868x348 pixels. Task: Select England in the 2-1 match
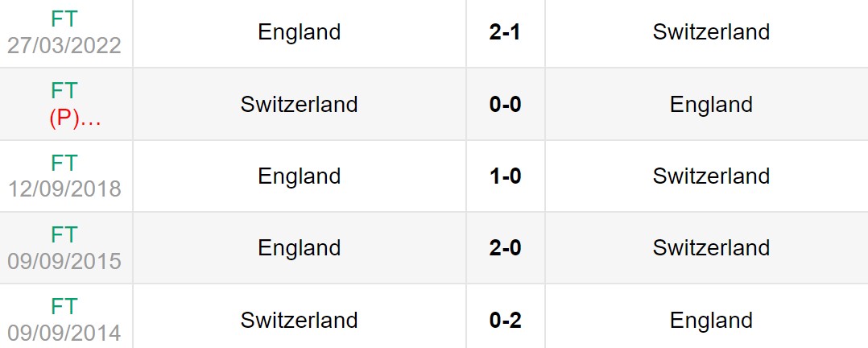pos(300,32)
